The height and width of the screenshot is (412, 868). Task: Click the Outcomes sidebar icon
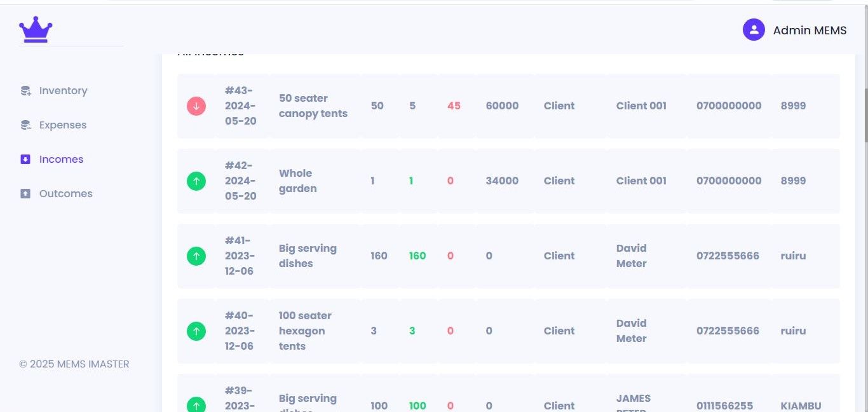pos(25,194)
